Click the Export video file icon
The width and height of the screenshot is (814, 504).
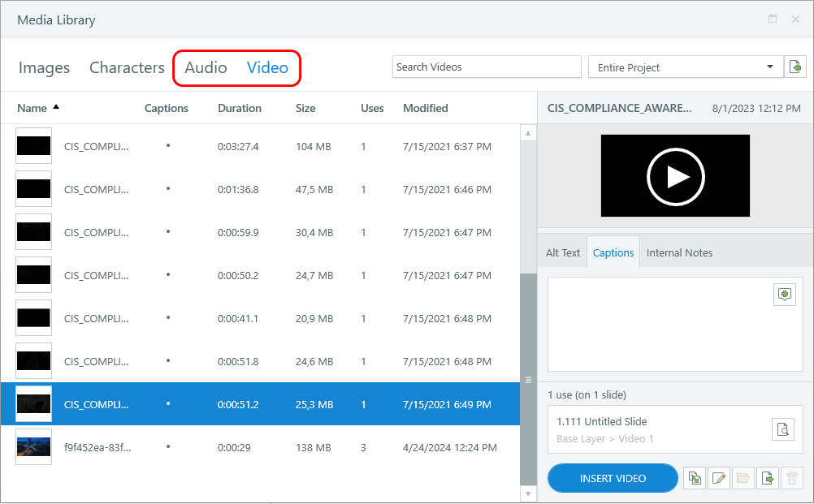[x=768, y=478]
